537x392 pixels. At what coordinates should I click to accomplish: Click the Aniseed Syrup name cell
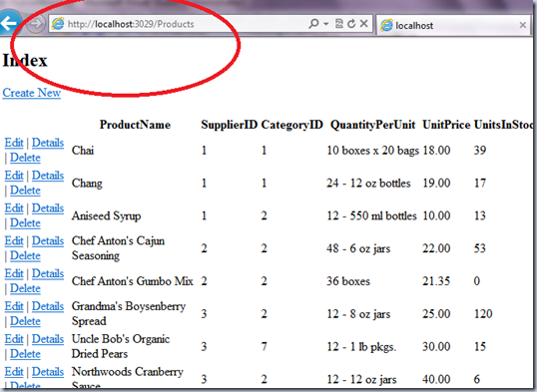pyautogui.click(x=106, y=216)
